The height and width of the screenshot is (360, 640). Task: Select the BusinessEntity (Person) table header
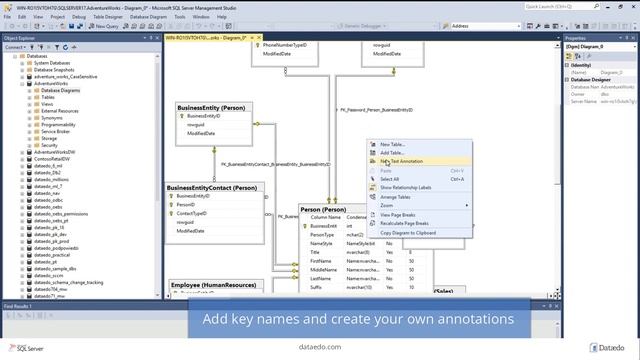tap(214, 108)
